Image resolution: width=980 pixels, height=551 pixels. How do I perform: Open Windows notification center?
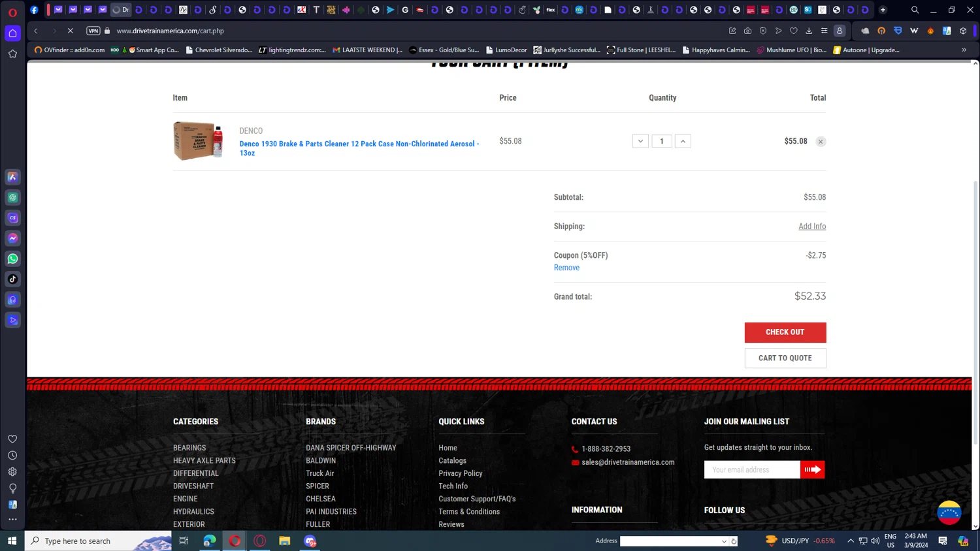click(943, 541)
